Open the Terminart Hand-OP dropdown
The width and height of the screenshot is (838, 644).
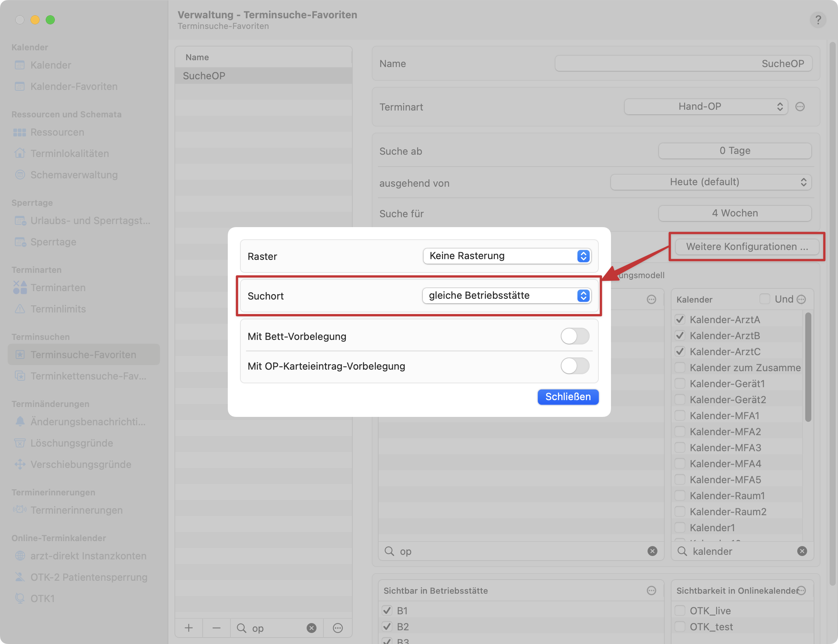(x=706, y=107)
